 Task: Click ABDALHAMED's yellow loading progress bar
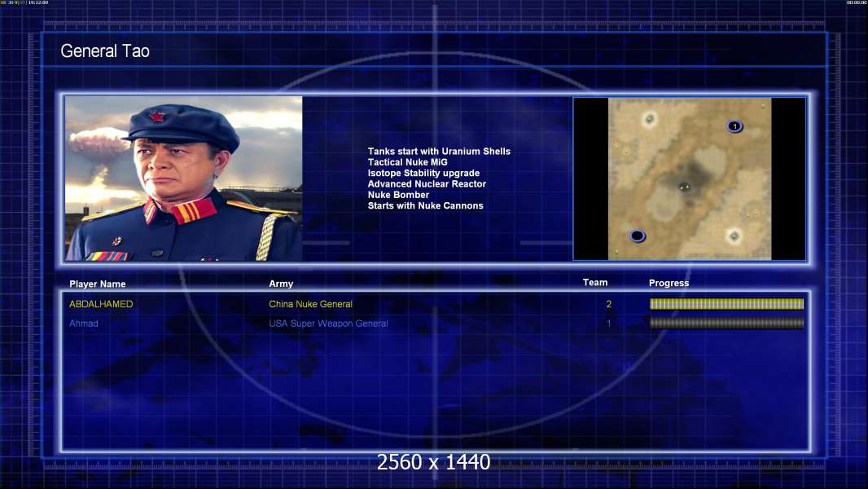click(726, 303)
